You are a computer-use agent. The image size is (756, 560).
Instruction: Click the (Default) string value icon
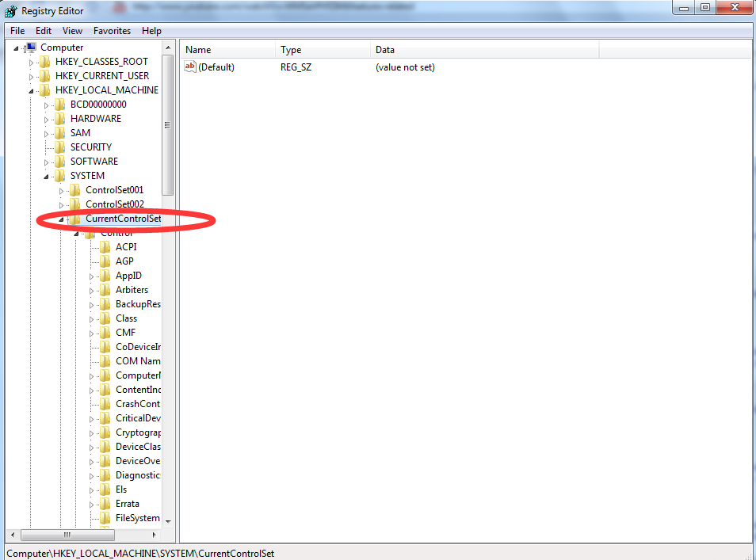pos(190,67)
